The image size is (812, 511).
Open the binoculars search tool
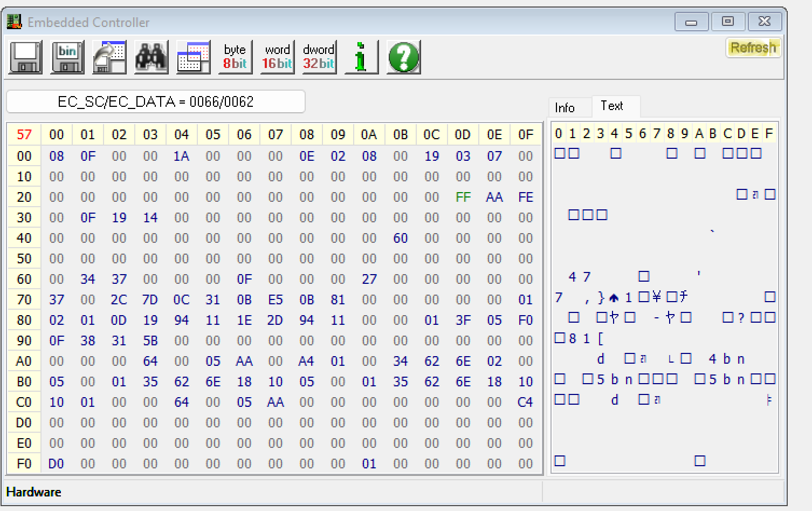tap(152, 57)
